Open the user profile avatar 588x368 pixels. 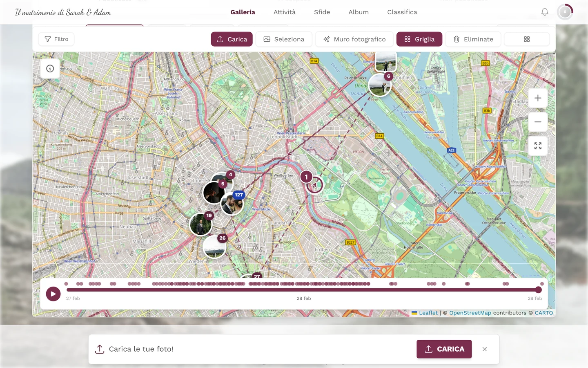point(565,12)
